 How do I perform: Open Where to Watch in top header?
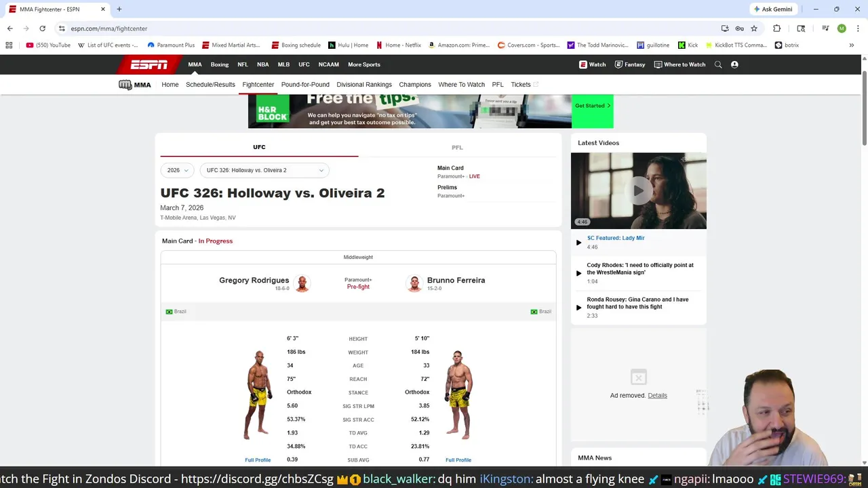[679, 64]
